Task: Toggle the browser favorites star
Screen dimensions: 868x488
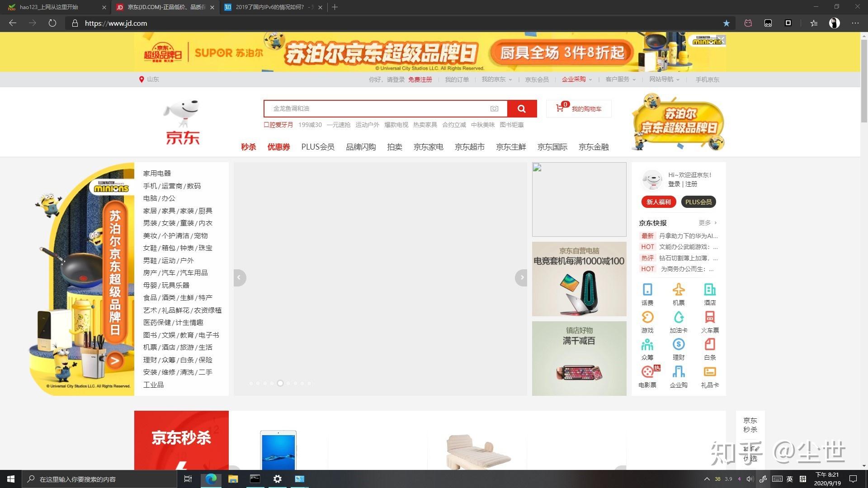Action: (726, 23)
